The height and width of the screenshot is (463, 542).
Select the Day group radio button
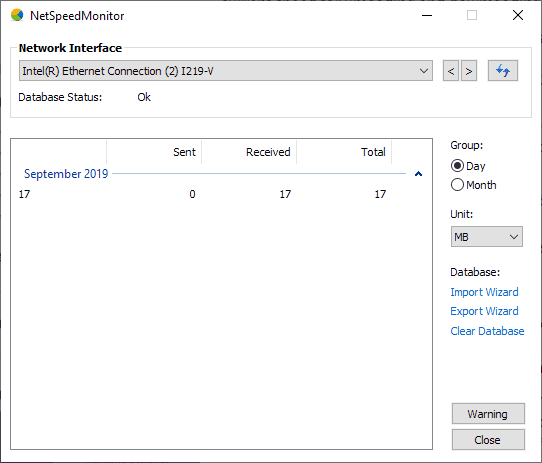click(x=457, y=166)
